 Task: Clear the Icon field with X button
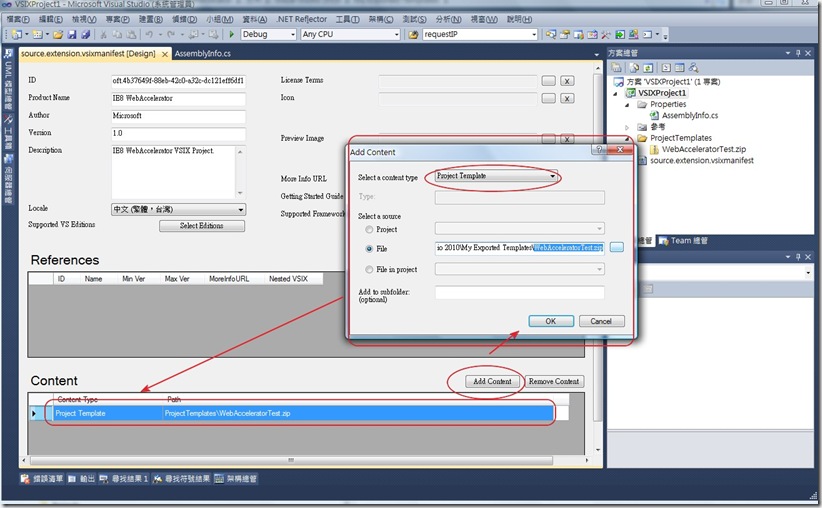pyautogui.click(x=567, y=98)
